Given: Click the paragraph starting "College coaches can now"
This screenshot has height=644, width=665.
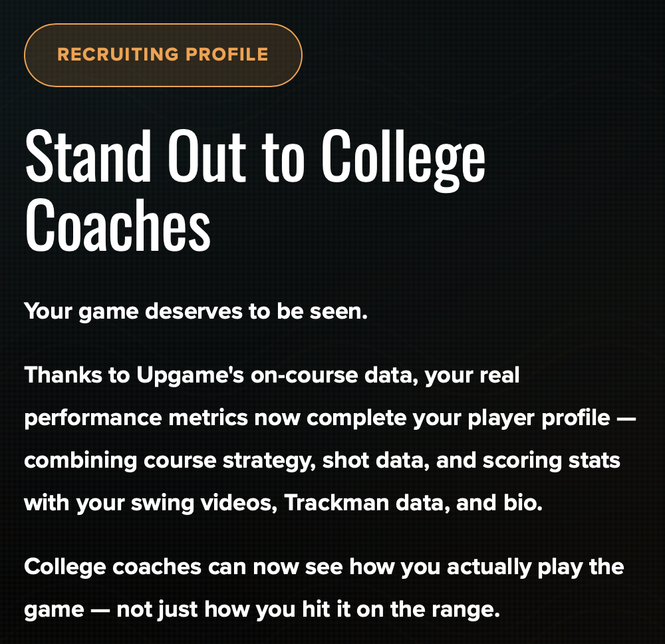Looking at the screenshot, I should coord(324,588).
